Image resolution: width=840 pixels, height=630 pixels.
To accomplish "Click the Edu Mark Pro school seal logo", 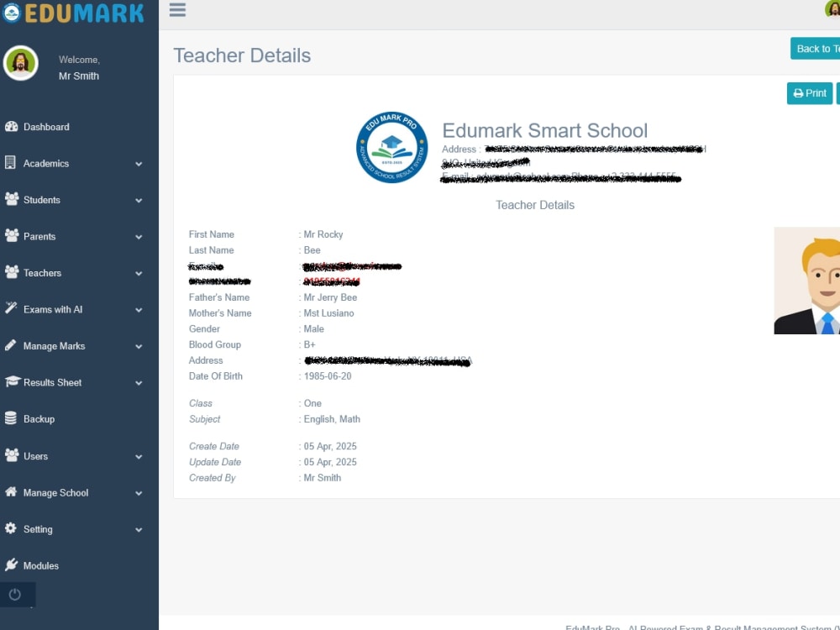I will tap(391, 147).
